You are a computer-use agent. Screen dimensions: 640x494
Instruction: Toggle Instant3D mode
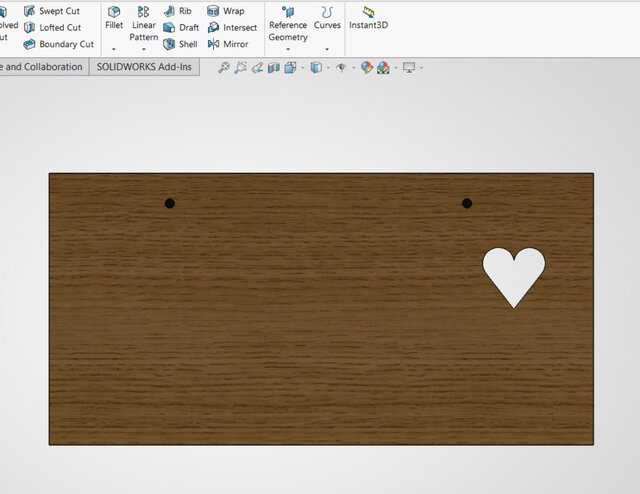[x=368, y=17]
